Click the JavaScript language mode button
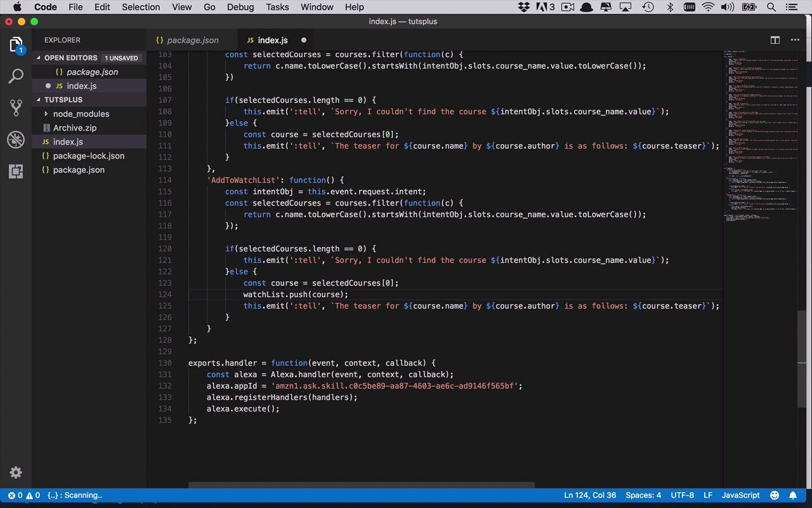The image size is (812, 508). pos(740,495)
